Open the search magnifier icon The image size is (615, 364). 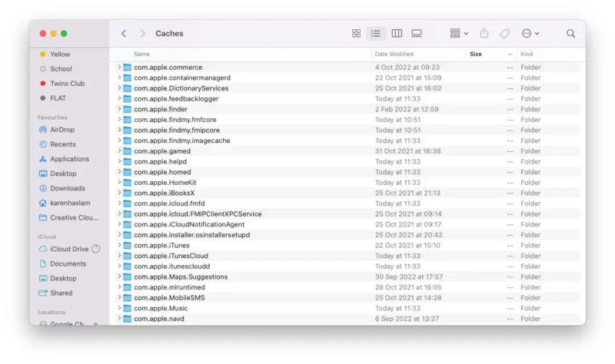pos(570,34)
